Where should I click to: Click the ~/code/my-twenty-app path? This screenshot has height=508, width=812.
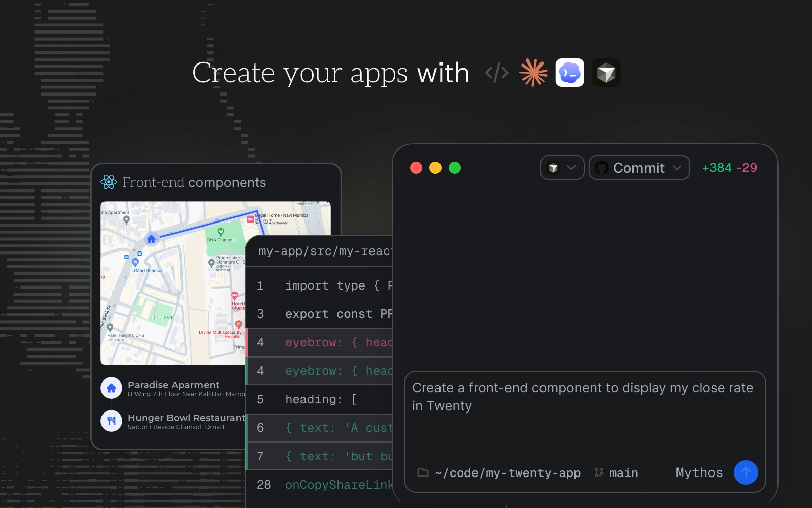coord(507,473)
